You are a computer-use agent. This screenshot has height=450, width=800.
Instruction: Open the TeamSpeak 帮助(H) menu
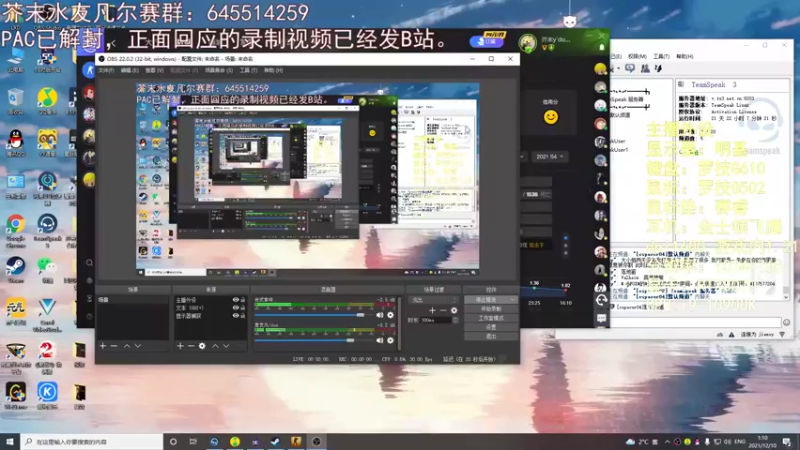tap(685, 56)
